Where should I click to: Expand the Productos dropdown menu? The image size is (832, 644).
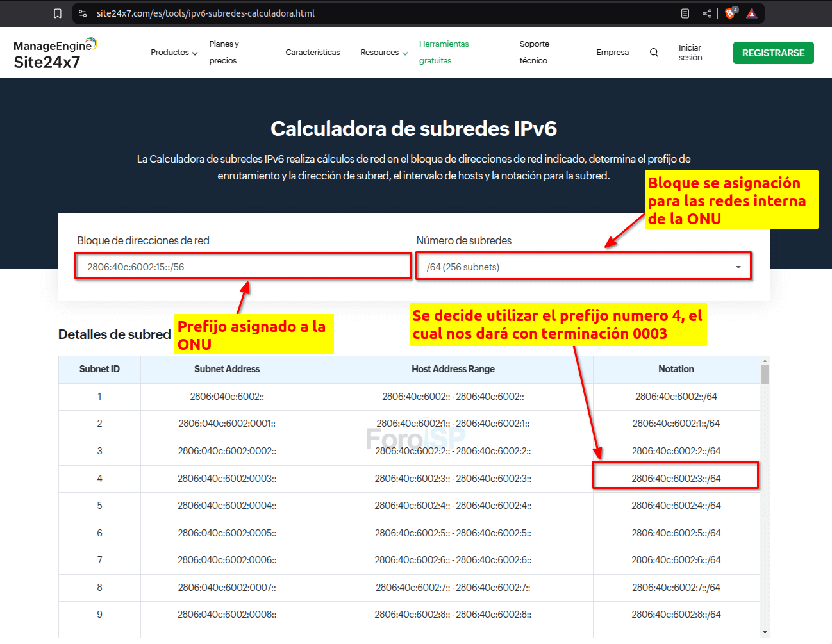pos(174,53)
